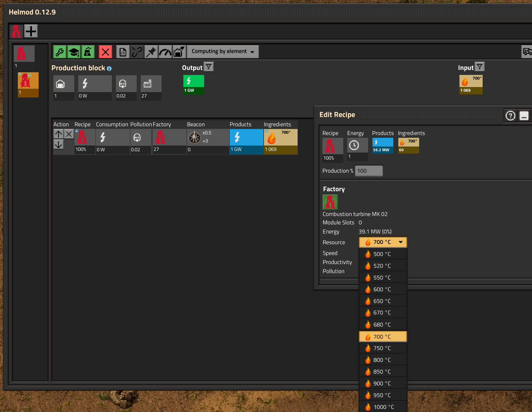Click the Production % input field

(x=369, y=171)
